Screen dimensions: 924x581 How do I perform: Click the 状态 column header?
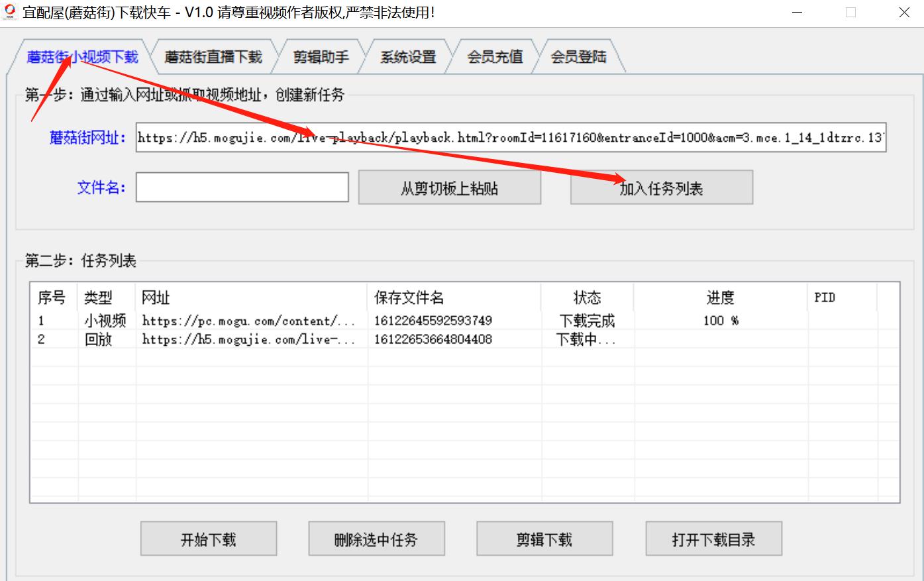[588, 297]
